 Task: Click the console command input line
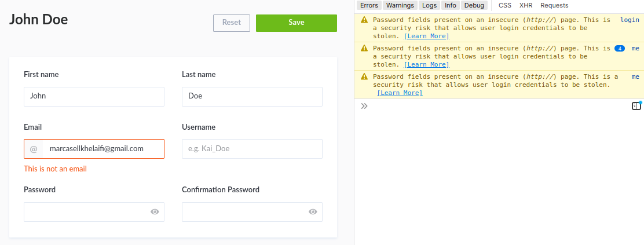click(x=499, y=106)
